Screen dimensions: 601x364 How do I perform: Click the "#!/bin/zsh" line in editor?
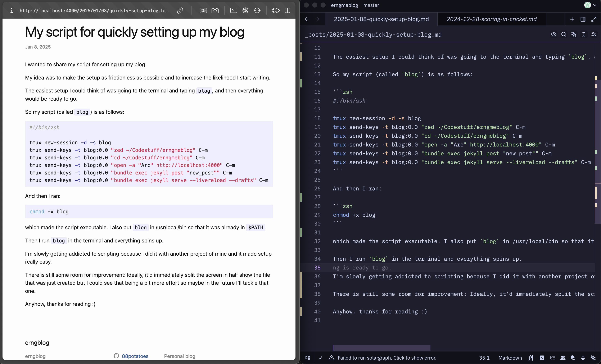pyautogui.click(x=349, y=101)
